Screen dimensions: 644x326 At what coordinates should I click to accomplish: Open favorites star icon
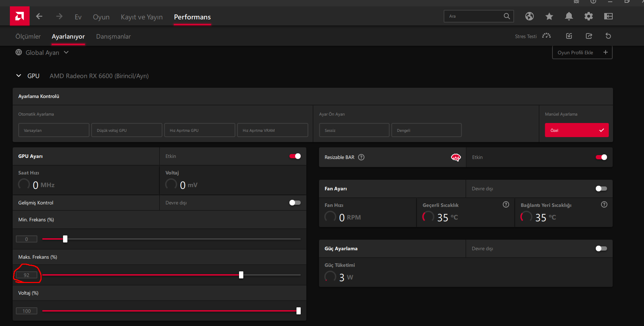[549, 16]
